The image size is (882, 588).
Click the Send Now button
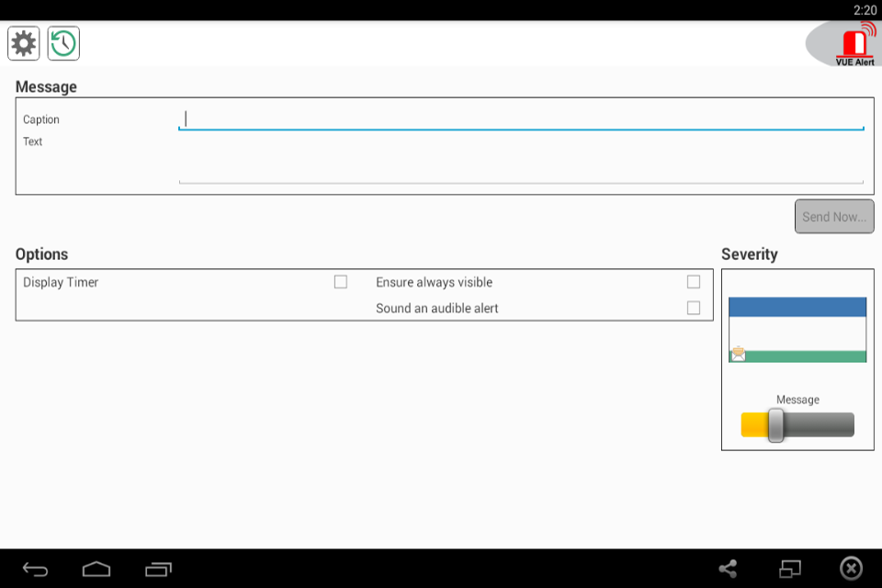click(x=834, y=217)
